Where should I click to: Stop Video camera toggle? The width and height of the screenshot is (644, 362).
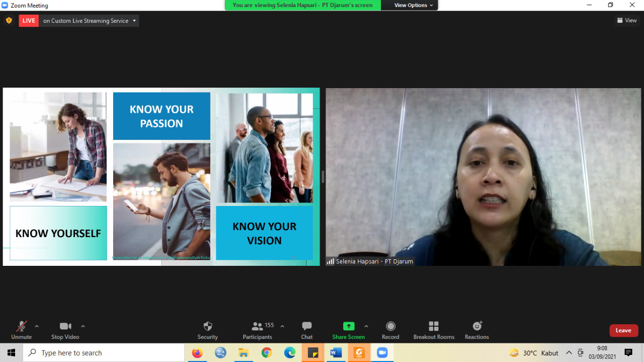tap(65, 330)
